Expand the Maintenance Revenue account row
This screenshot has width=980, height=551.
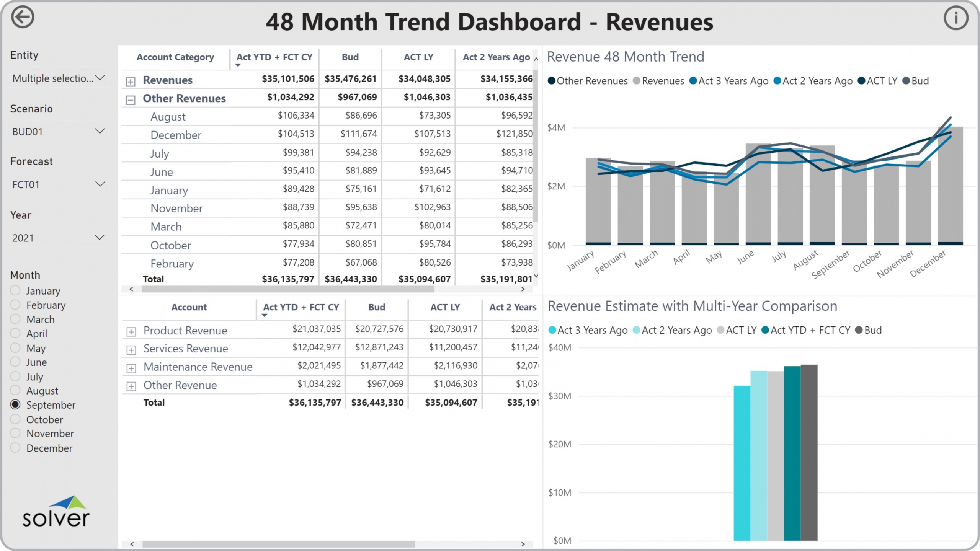click(131, 368)
